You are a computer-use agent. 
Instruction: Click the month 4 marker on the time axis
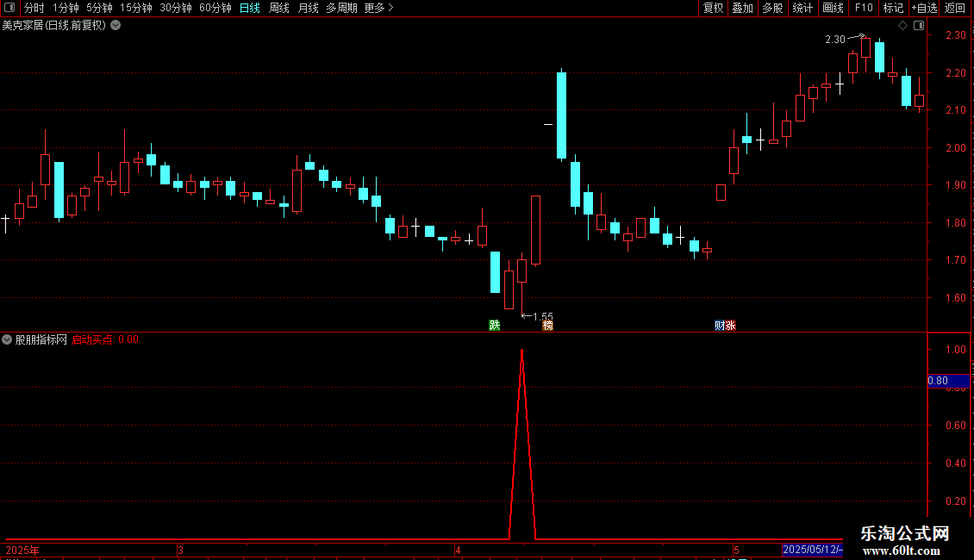click(458, 550)
